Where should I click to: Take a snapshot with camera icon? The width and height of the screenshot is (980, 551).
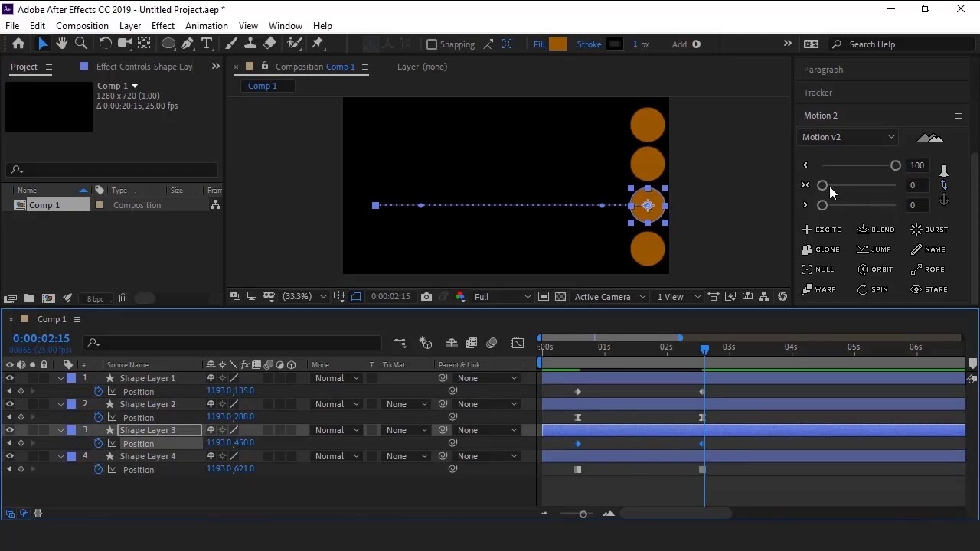(x=426, y=297)
